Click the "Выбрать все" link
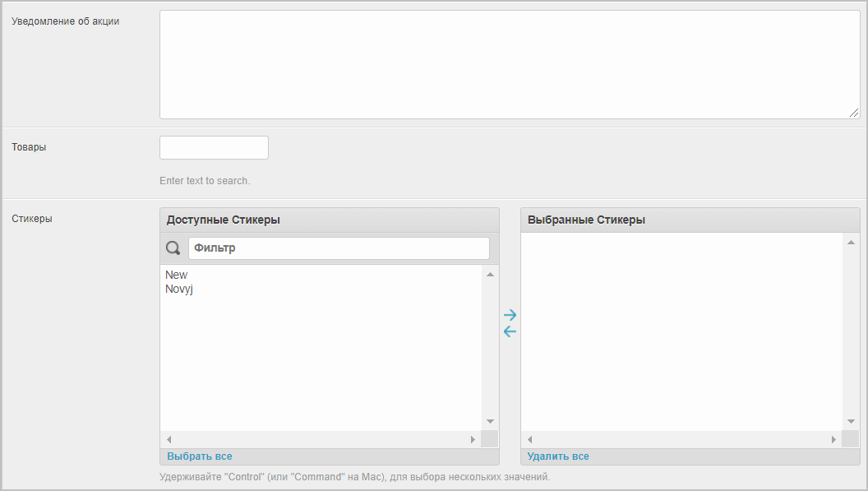 tap(200, 456)
